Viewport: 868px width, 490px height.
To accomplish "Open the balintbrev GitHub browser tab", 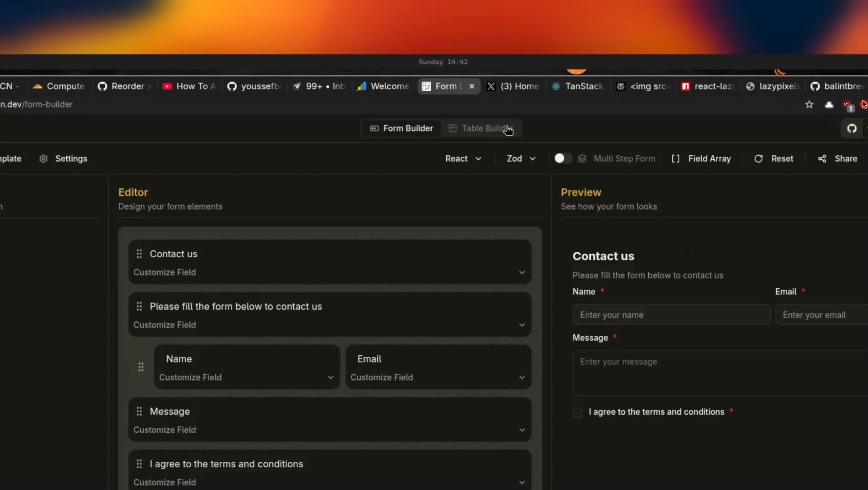I will 838,86.
